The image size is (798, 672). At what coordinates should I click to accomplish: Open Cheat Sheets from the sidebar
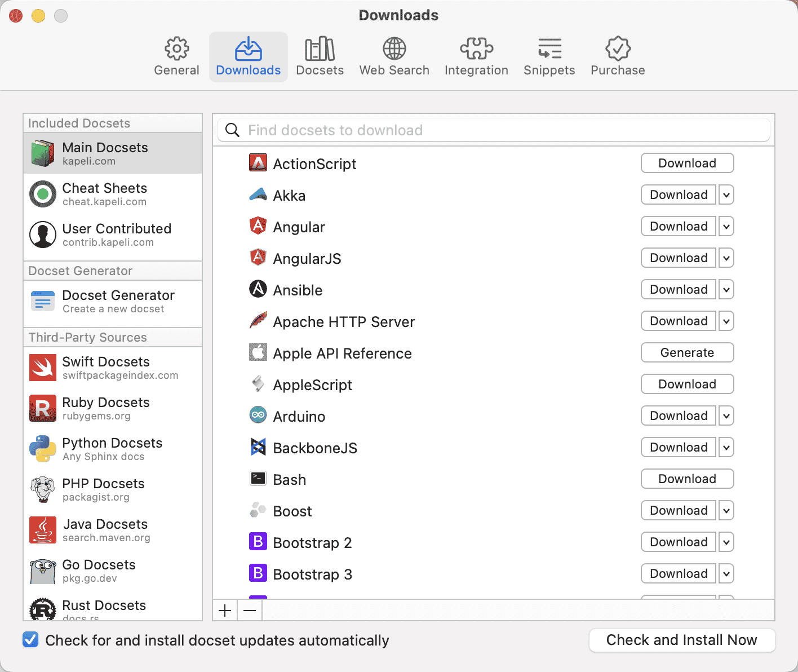tap(104, 194)
